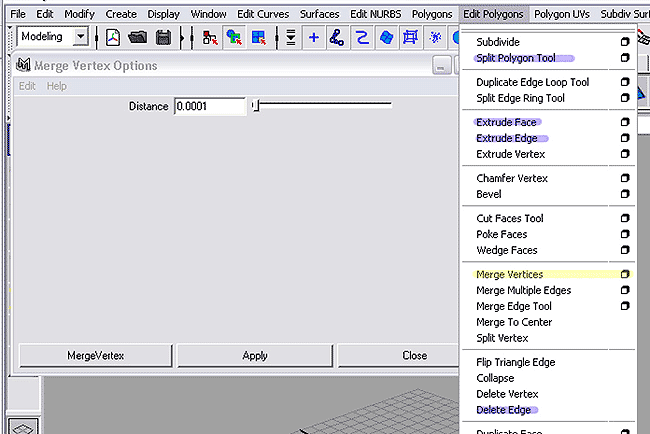
Task: Choose Extrude Face menu item
Action: coord(506,122)
